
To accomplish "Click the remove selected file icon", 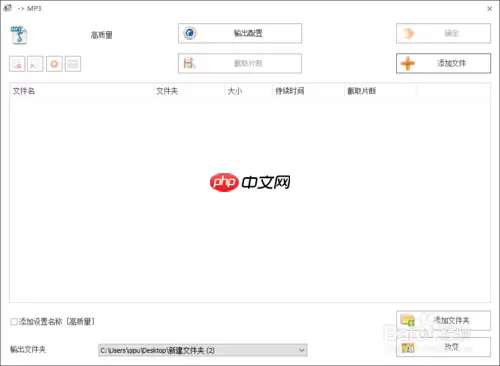I will [x=17, y=64].
